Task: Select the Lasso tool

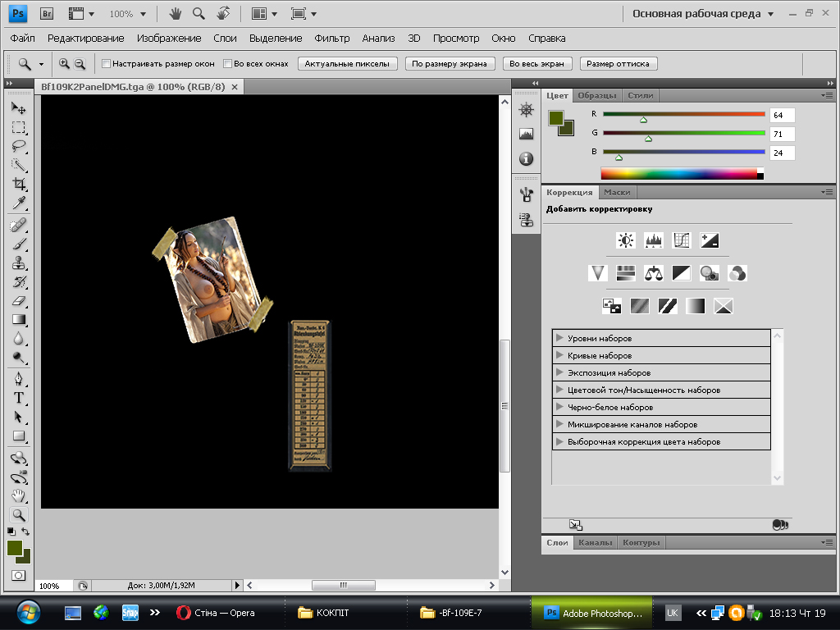Action: [x=18, y=147]
